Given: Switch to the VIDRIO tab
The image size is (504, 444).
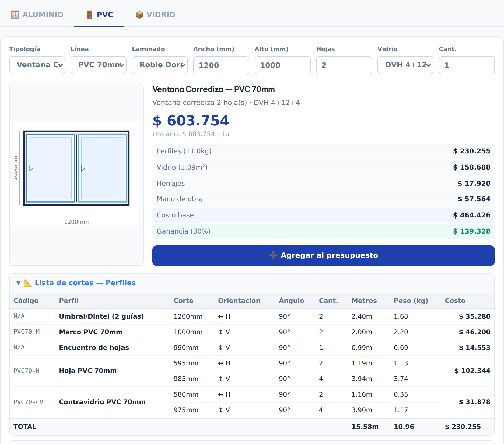Looking at the screenshot, I should click(155, 15).
